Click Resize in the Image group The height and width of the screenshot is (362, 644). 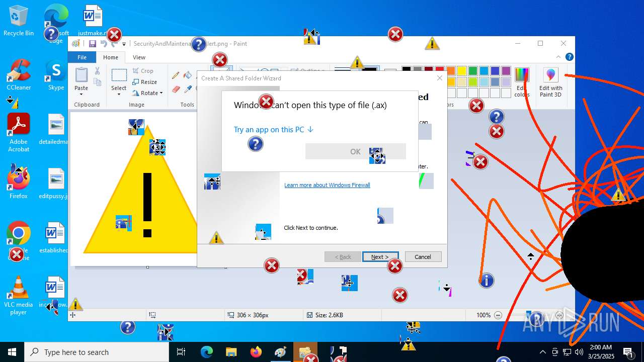144,82
